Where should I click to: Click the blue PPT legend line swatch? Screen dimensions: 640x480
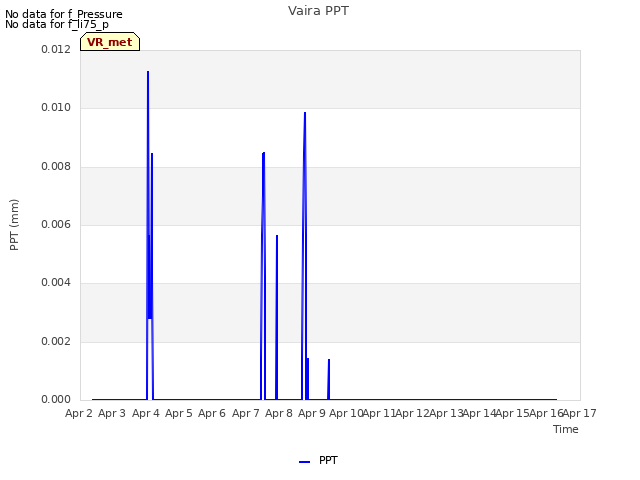(304, 462)
